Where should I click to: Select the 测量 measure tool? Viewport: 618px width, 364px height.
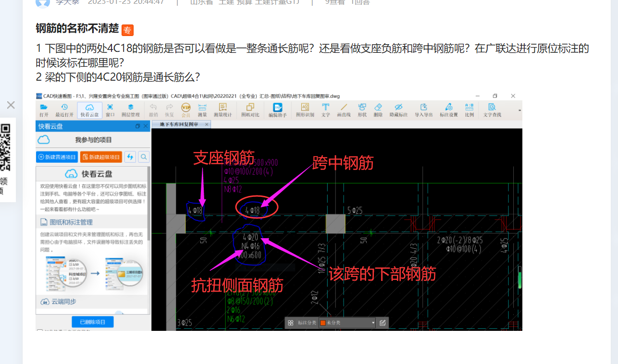pos(202,110)
